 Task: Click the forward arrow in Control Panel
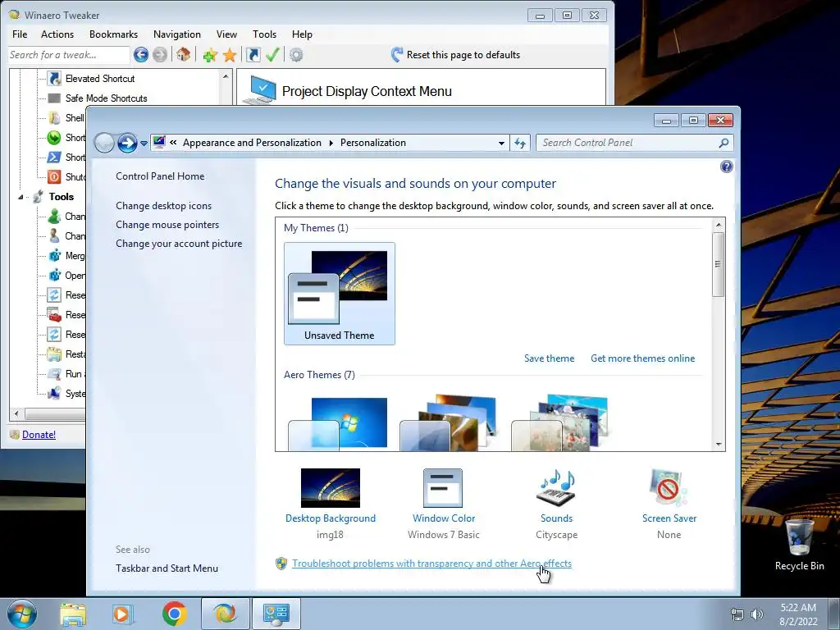[x=127, y=143]
